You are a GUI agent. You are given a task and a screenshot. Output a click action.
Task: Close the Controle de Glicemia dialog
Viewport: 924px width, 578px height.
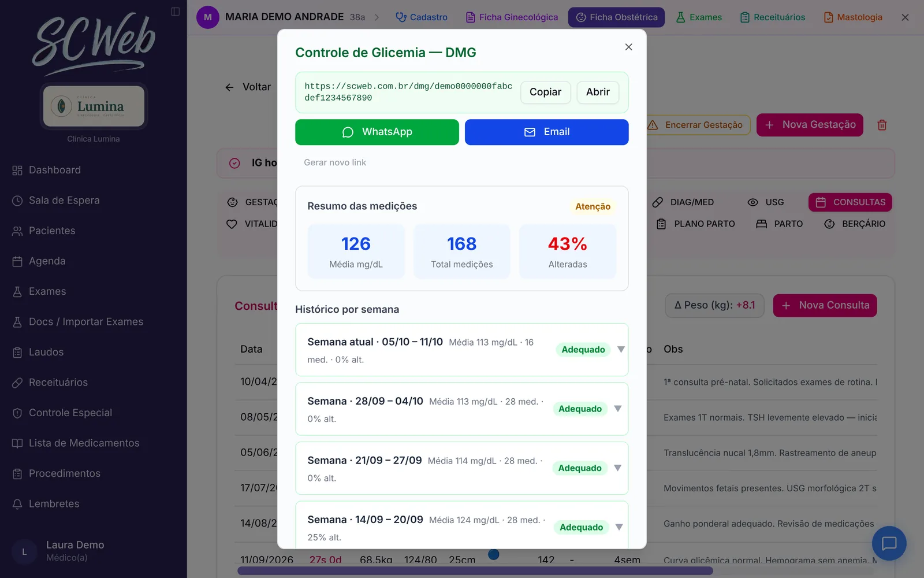(629, 47)
